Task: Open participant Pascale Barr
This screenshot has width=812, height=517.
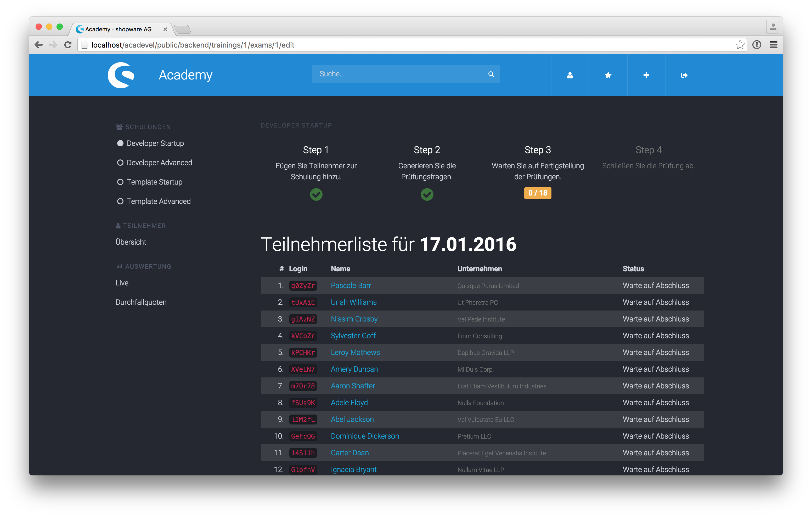Action: (x=351, y=285)
